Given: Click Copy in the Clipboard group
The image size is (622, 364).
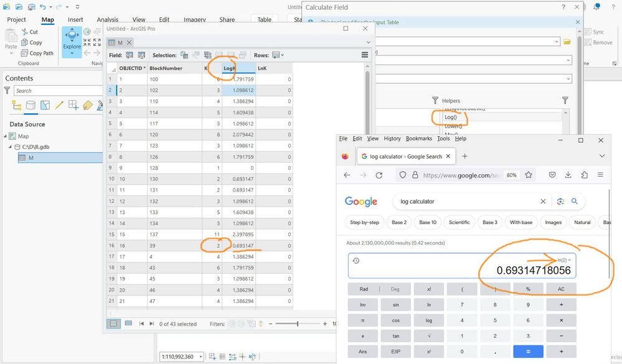Looking at the screenshot, I should tap(31, 42).
